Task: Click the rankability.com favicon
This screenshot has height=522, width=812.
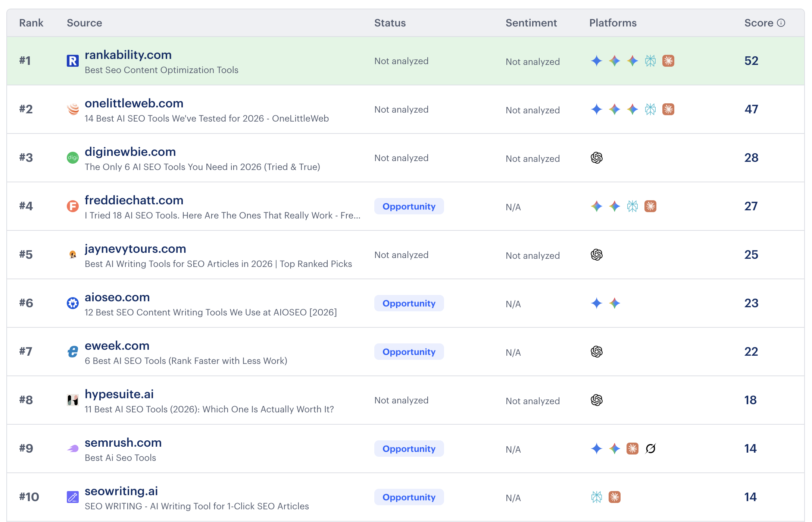Action: tap(73, 61)
